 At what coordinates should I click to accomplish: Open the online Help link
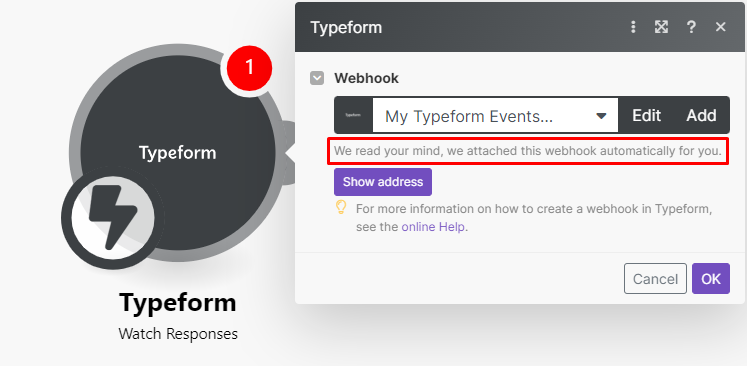pyautogui.click(x=433, y=227)
